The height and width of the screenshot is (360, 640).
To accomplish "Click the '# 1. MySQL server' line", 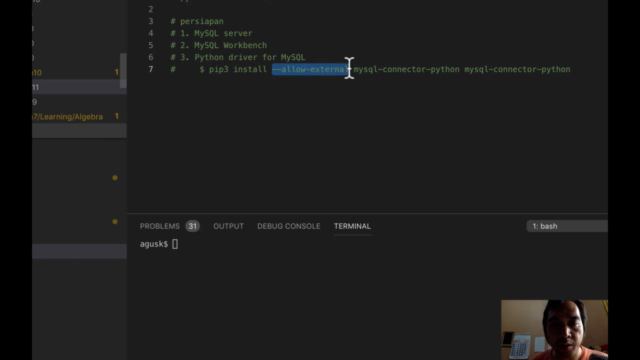I will point(211,33).
